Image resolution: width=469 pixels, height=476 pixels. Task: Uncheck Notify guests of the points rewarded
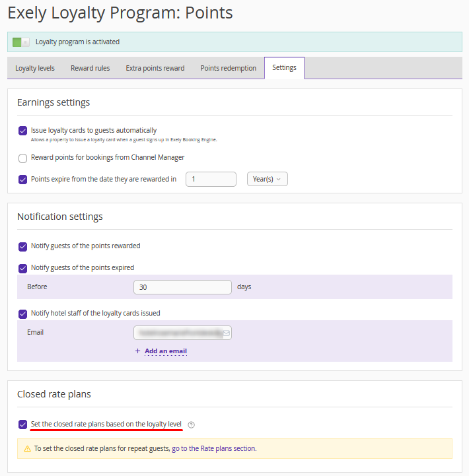(22, 246)
